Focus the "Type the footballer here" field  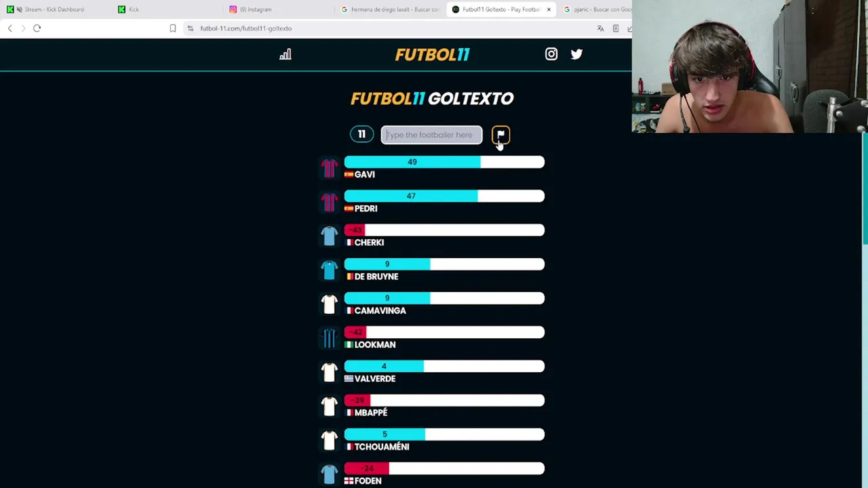pos(431,135)
